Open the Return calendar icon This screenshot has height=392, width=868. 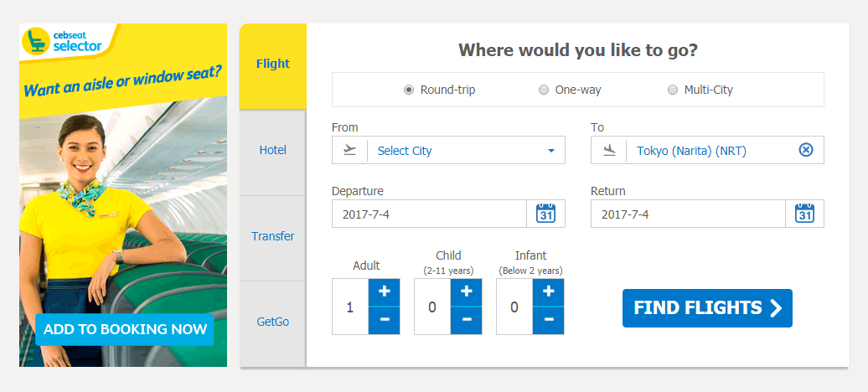coord(805,214)
